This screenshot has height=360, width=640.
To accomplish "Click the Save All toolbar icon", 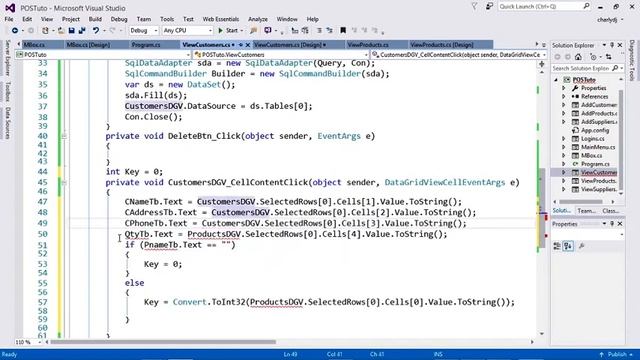I will 82,31.
